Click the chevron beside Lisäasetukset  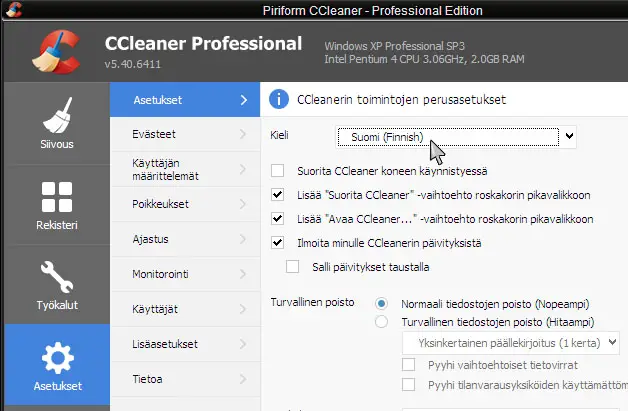click(243, 344)
